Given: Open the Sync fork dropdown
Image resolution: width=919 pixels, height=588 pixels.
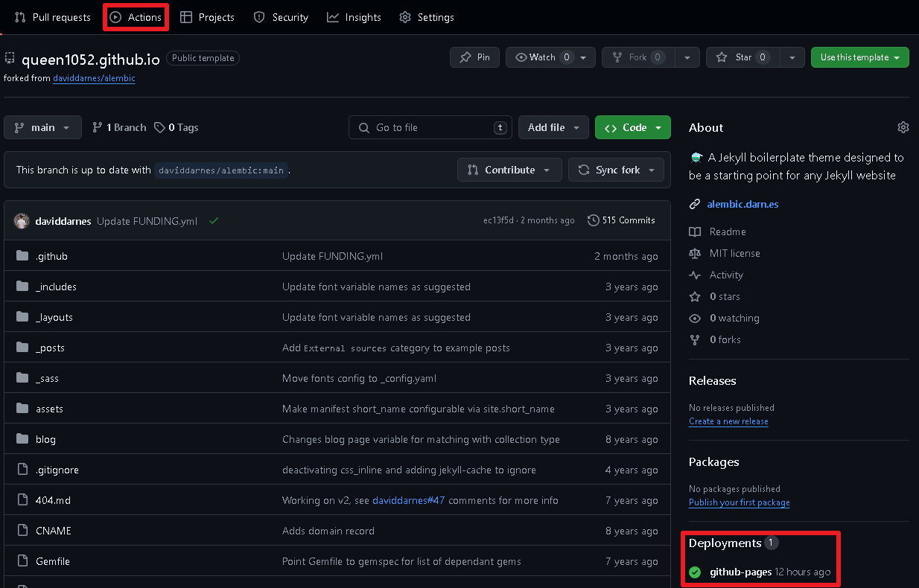Looking at the screenshot, I should (x=616, y=170).
